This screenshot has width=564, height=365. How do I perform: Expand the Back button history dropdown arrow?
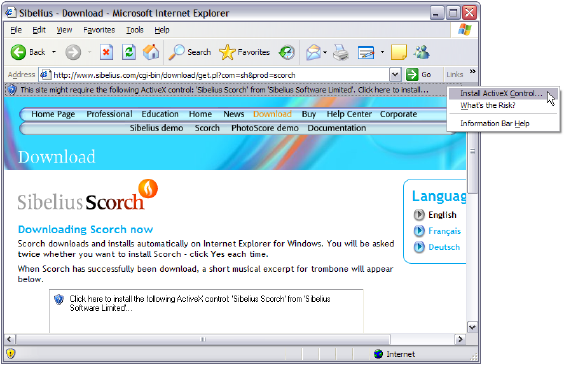[54, 53]
